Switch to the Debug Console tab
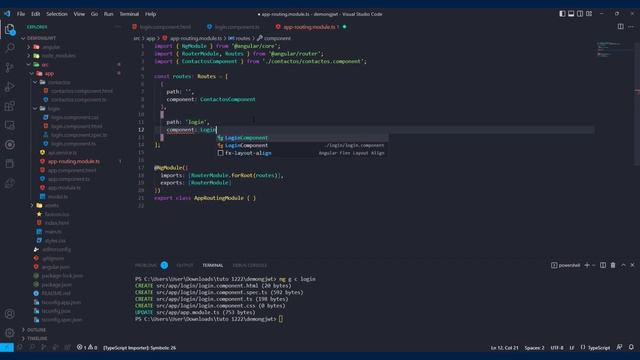This screenshot has width=640, height=360. 250,265
